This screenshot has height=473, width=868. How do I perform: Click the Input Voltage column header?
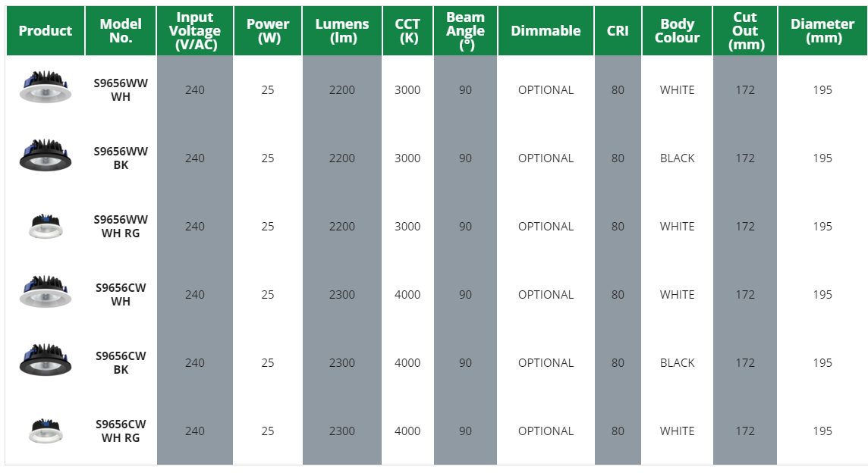195,31
